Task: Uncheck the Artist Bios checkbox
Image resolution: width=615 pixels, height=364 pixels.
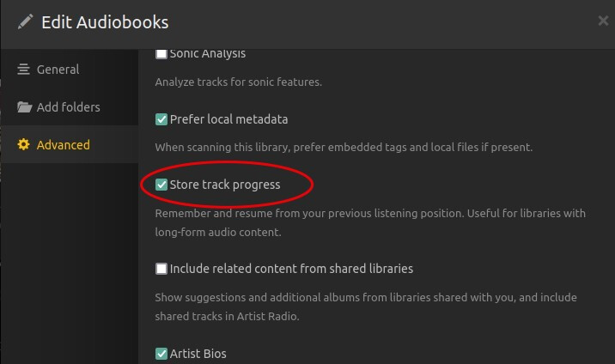Action: 161,353
